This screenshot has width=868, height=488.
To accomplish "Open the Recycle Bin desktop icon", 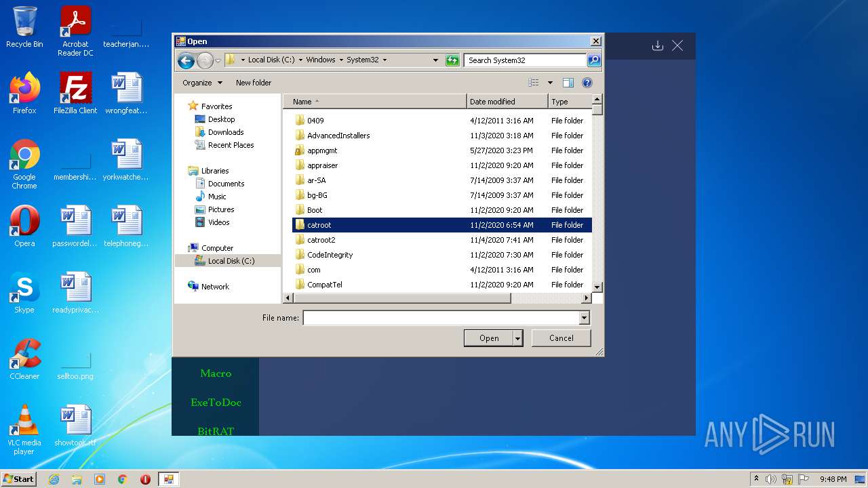I will pyautogui.click(x=24, y=28).
